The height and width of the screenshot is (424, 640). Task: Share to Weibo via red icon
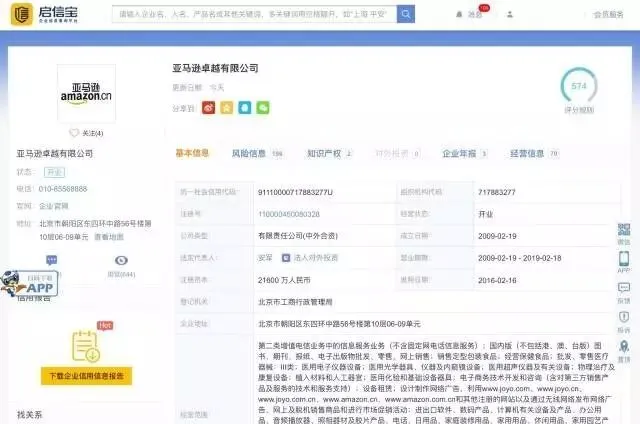point(209,108)
